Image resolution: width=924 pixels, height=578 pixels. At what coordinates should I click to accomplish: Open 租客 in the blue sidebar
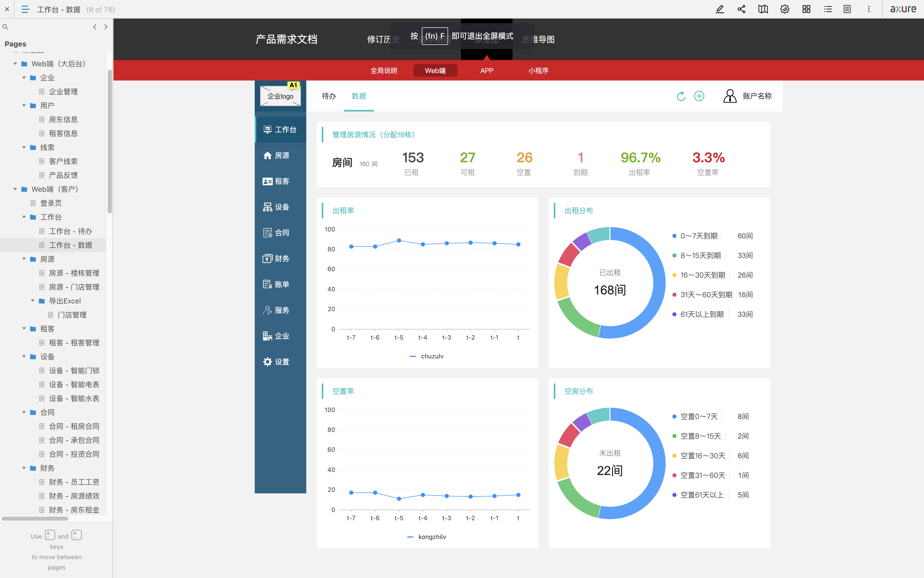click(x=280, y=181)
